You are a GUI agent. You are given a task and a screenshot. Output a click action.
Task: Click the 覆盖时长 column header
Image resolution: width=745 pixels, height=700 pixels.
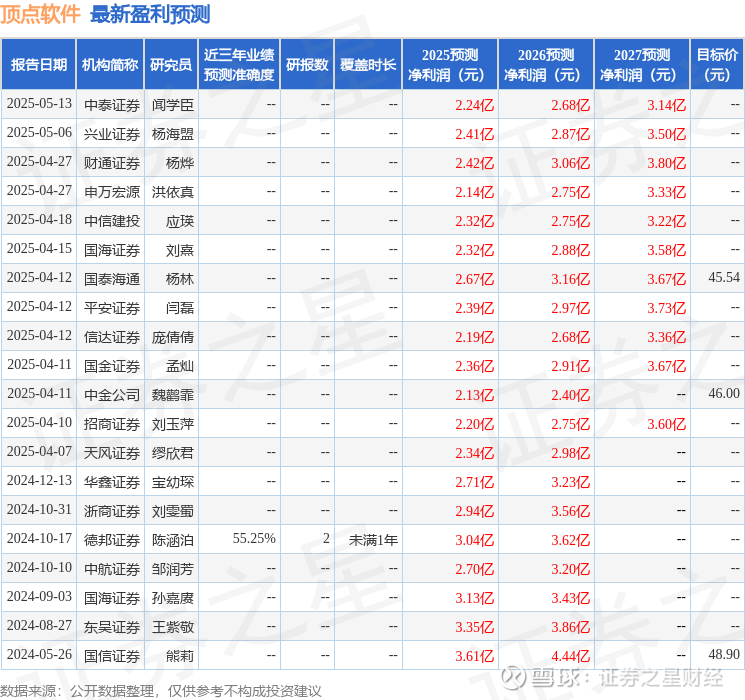[x=368, y=64]
